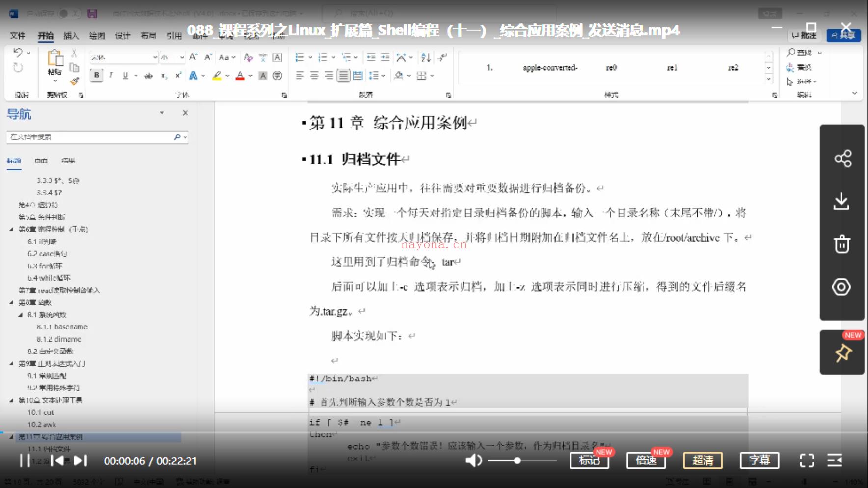The width and height of the screenshot is (868, 488).
Task: Click the navigation search input field
Action: coord(91,137)
